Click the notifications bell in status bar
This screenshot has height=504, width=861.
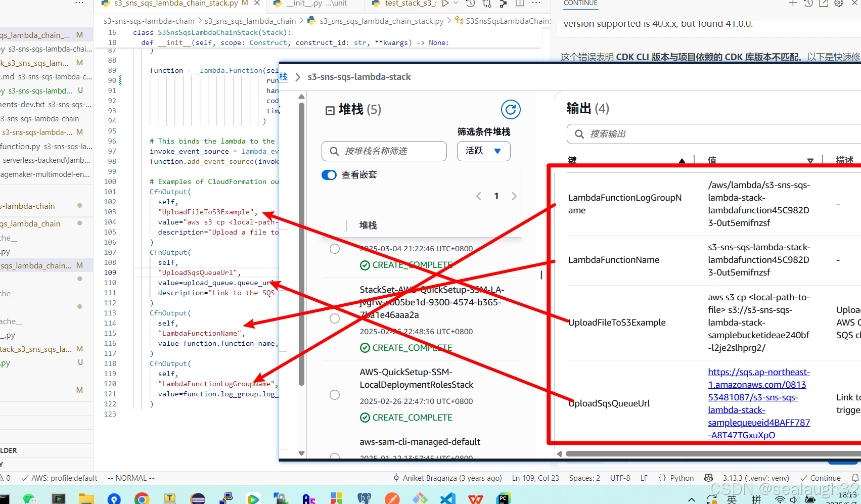pos(855,478)
